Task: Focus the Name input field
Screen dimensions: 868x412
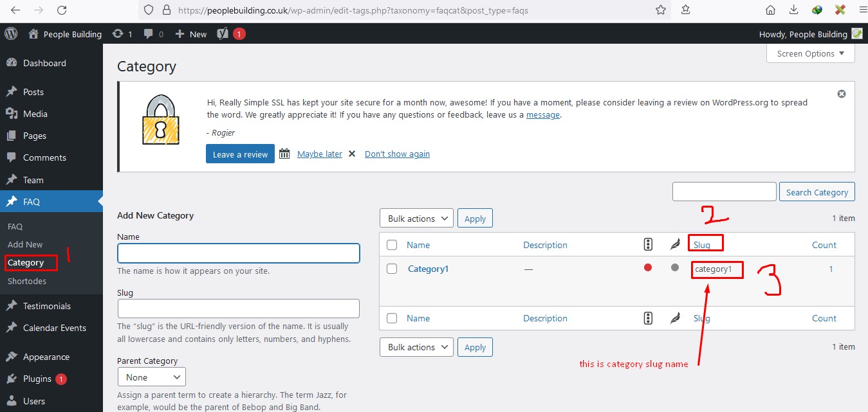Action: click(239, 253)
